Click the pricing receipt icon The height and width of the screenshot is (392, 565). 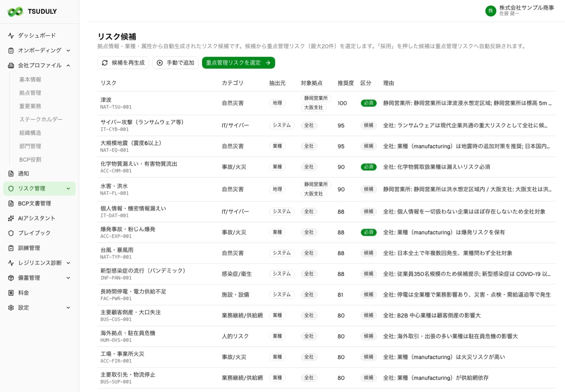tap(11, 293)
